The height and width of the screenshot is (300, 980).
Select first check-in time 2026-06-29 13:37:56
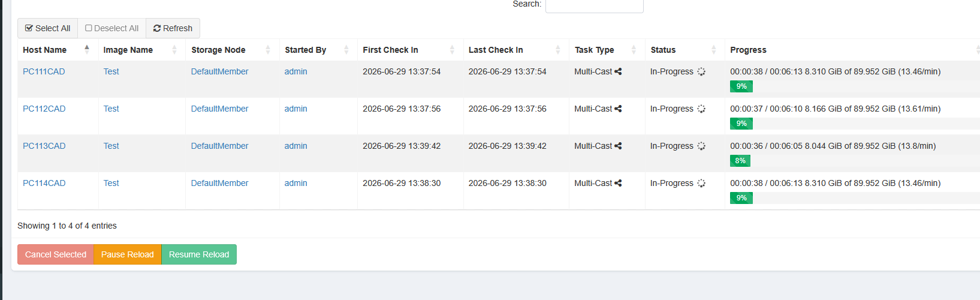coord(402,109)
